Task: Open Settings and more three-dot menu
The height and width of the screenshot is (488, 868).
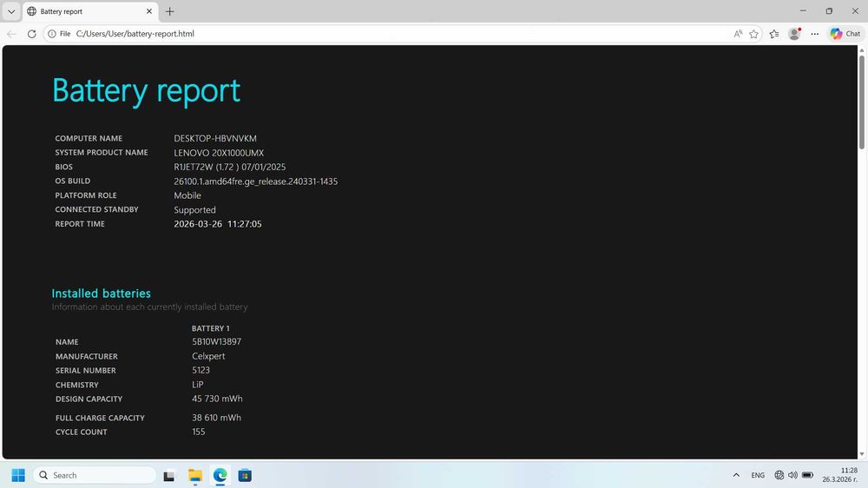Action: coord(814,34)
